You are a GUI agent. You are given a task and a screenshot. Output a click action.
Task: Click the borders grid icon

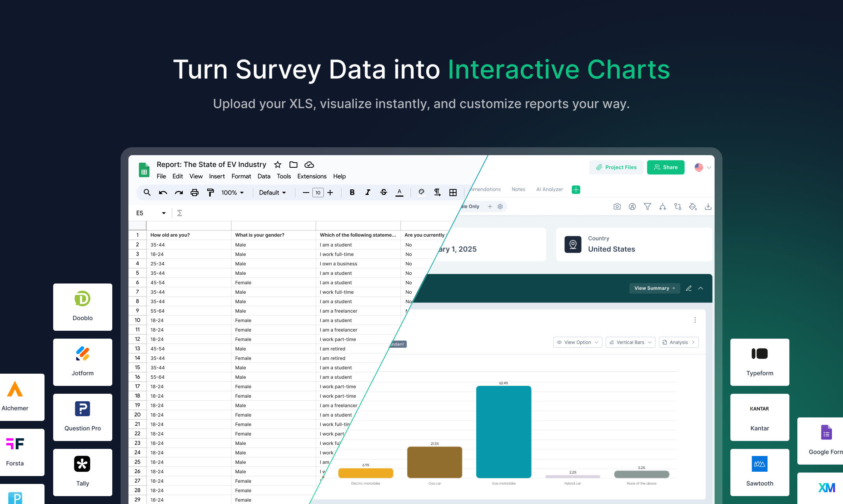click(453, 193)
